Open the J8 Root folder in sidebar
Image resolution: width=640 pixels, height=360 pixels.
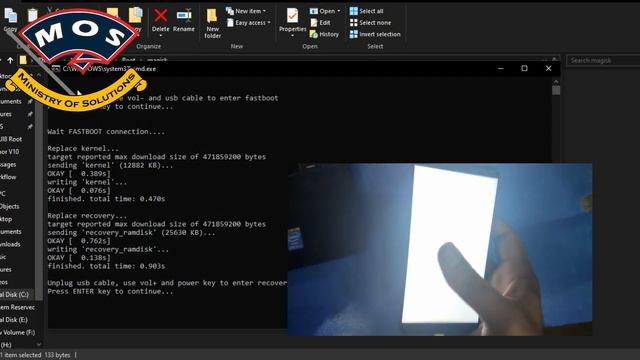click(11, 139)
